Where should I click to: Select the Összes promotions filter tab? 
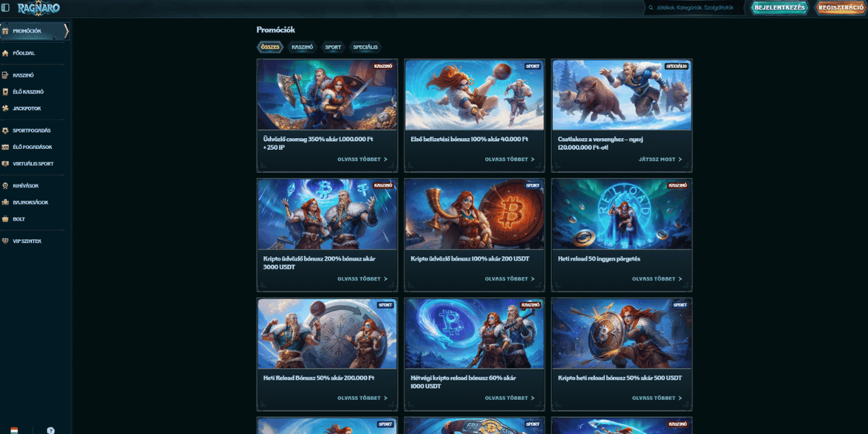click(270, 47)
